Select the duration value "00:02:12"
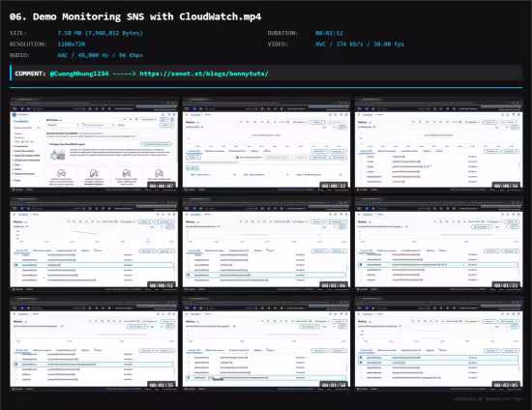The width and height of the screenshot is (532, 410). pyautogui.click(x=329, y=33)
